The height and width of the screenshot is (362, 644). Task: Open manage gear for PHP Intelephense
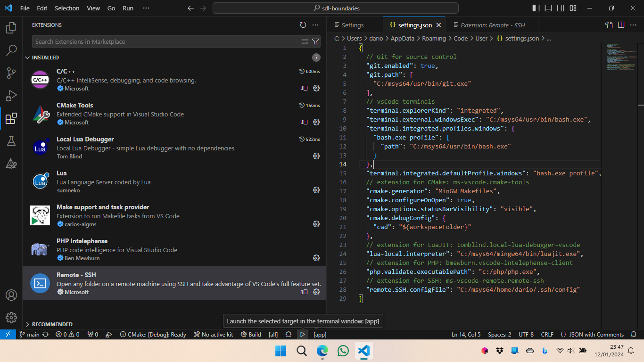click(316, 258)
